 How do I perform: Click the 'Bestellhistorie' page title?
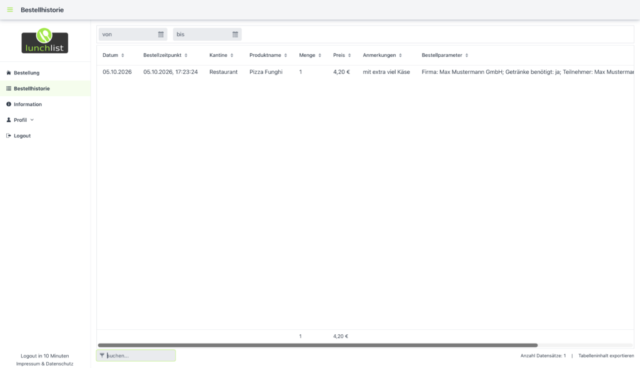pyautogui.click(x=42, y=10)
